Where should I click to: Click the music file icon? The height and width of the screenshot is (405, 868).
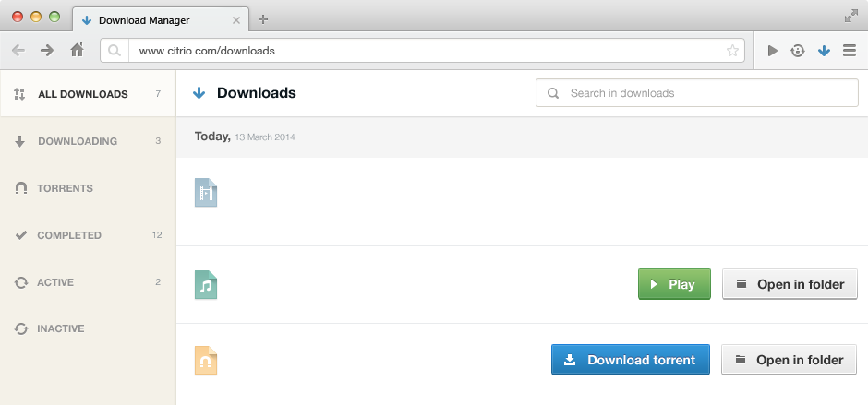[206, 285]
